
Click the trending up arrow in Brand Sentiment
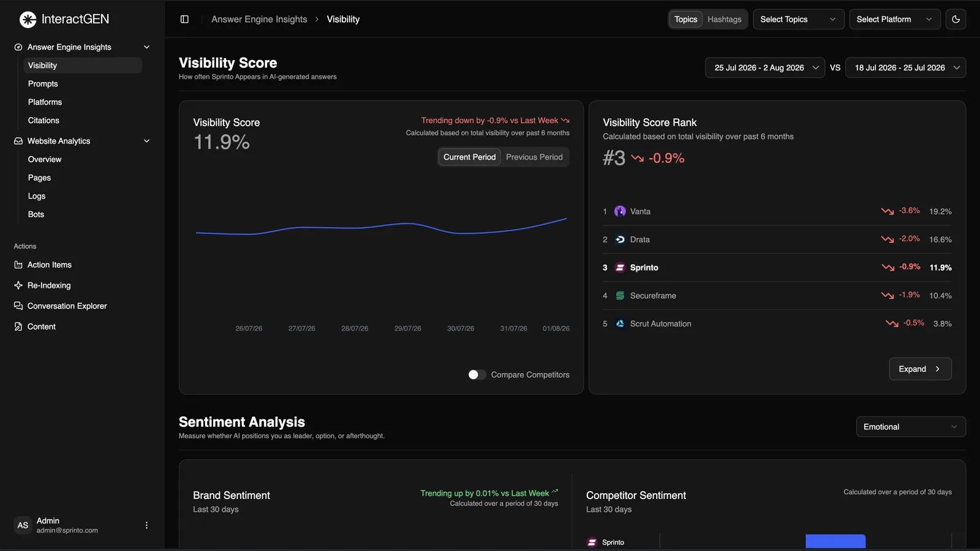(555, 492)
